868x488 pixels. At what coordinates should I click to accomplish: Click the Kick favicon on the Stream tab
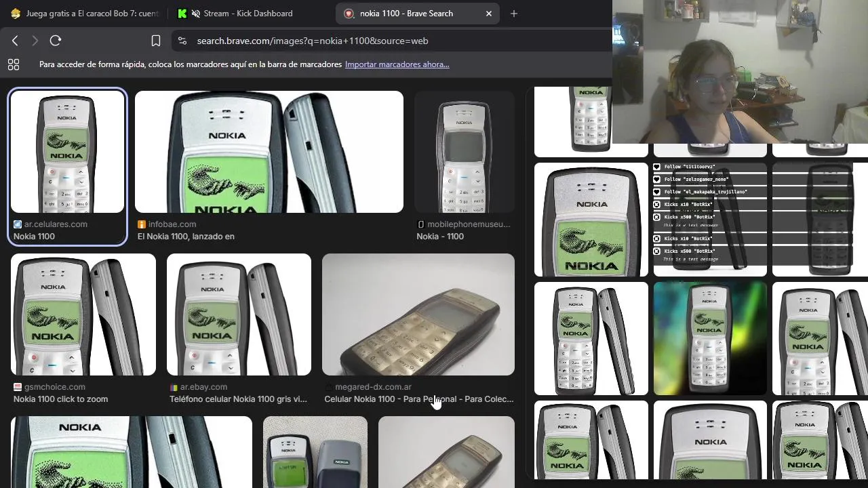pos(182,14)
